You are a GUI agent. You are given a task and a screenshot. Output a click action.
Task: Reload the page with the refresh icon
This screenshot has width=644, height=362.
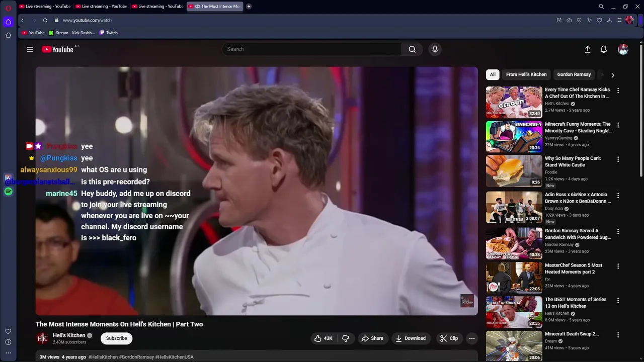(45, 20)
